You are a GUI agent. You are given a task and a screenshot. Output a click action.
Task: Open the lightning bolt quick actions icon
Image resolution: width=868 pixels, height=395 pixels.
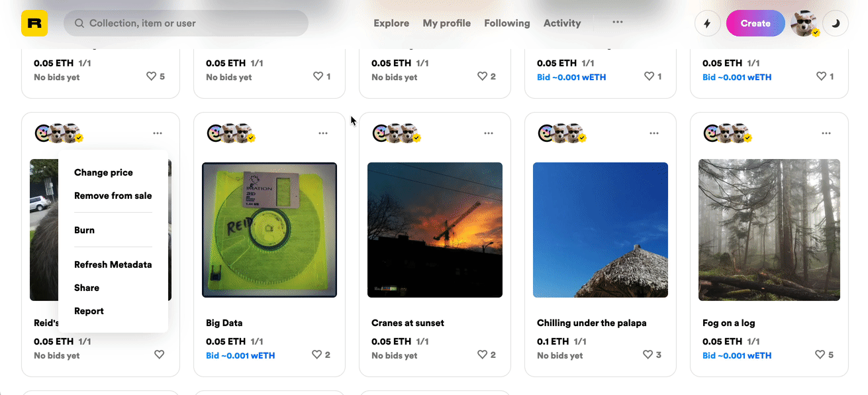point(707,23)
